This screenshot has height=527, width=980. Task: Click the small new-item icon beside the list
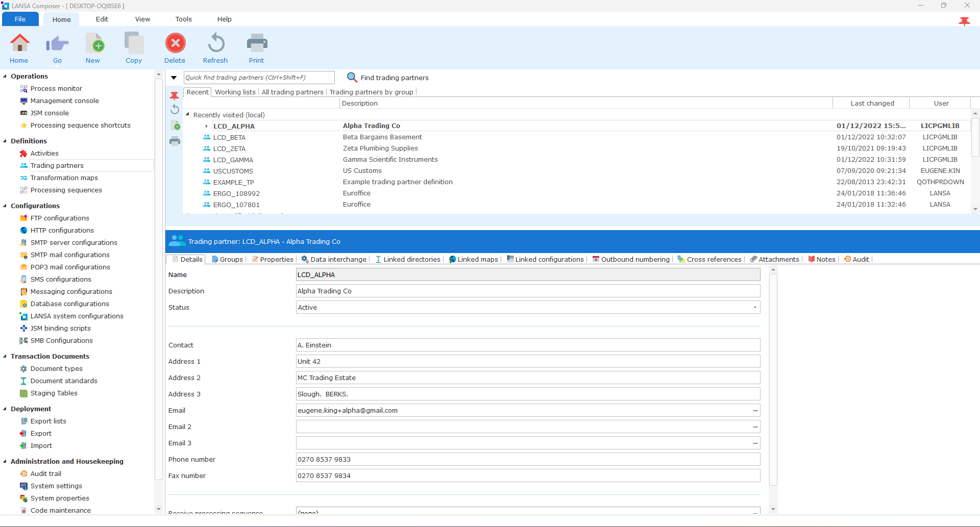(x=175, y=126)
